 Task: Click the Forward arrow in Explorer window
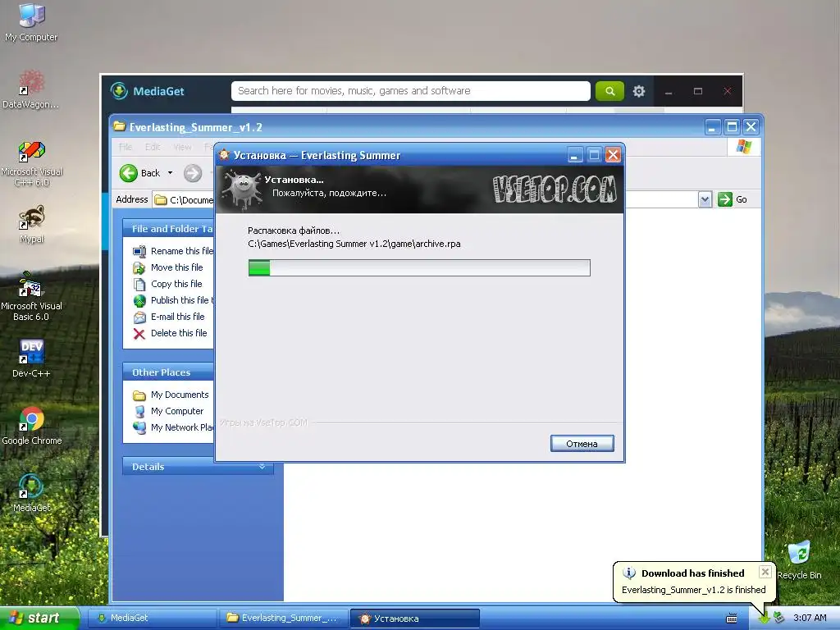click(x=193, y=173)
